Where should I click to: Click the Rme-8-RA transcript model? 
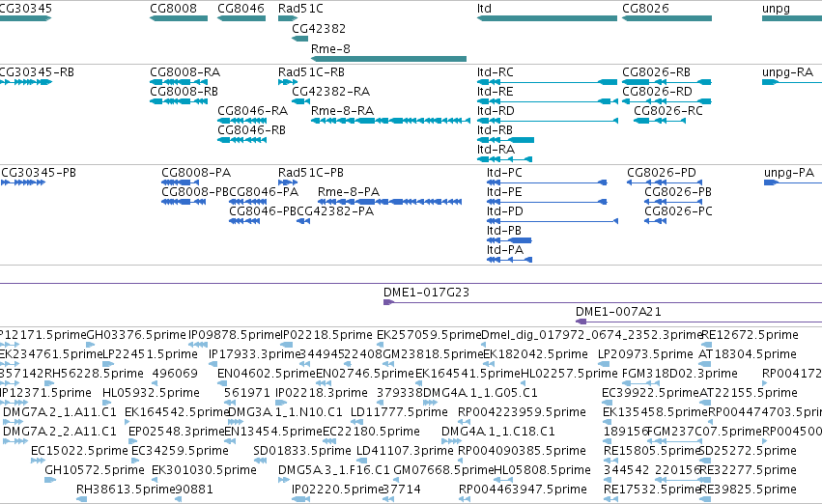(390, 121)
